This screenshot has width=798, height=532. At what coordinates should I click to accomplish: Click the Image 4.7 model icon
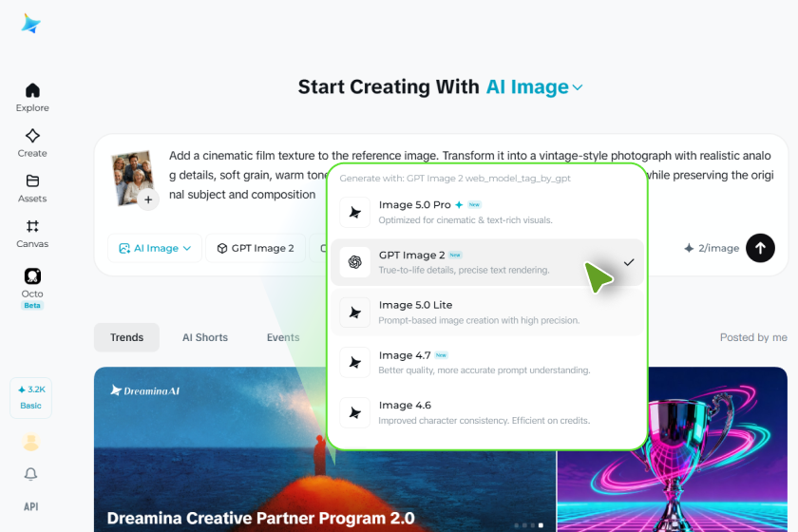click(x=354, y=362)
